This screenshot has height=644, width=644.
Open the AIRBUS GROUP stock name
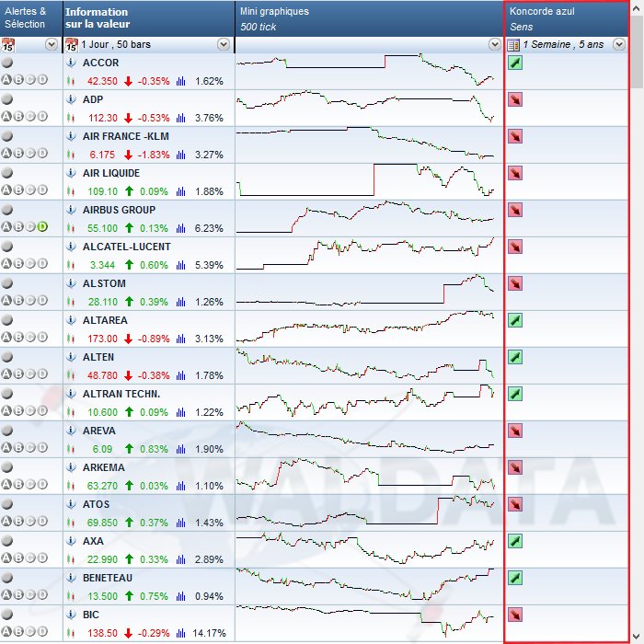(119, 210)
